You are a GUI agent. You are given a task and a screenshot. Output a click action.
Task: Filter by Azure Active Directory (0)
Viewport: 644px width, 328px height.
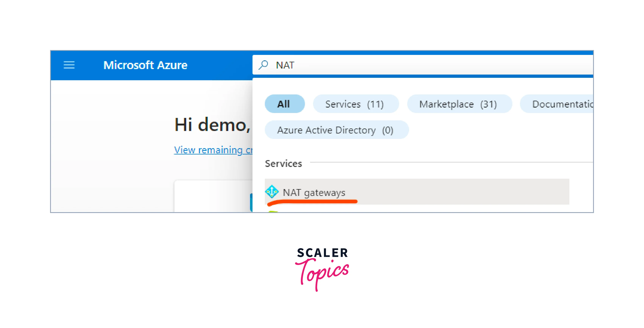pos(337,130)
